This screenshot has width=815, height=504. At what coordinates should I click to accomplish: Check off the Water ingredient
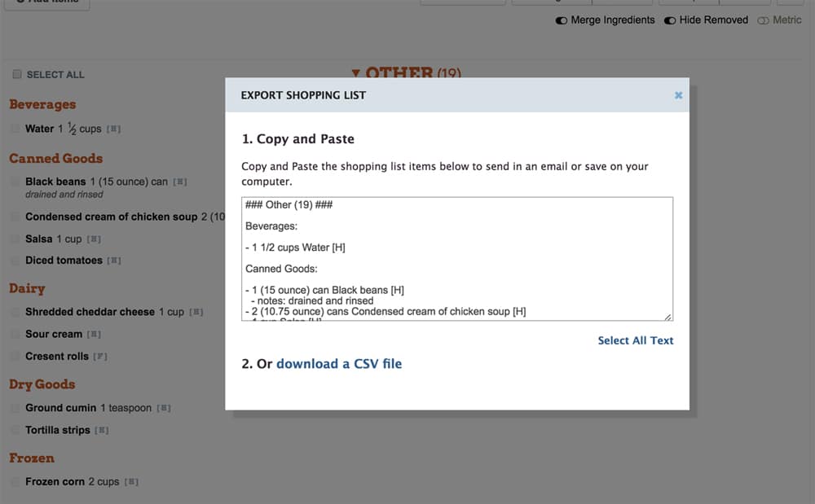[14, 128]
